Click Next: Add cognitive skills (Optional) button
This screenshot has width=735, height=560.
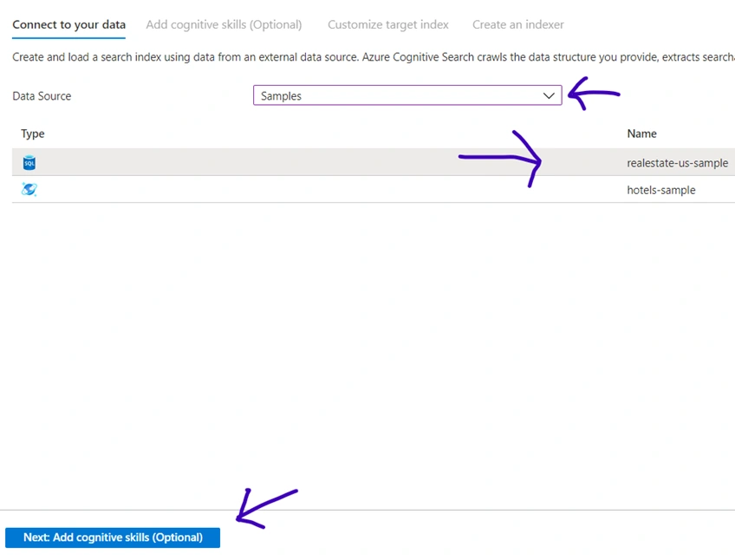pos(113,537)
